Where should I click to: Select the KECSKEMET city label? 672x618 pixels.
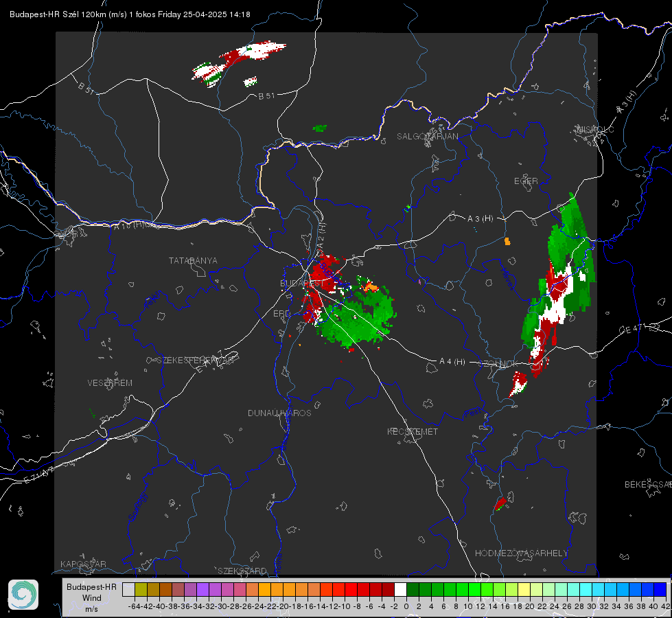coord(413,431)
